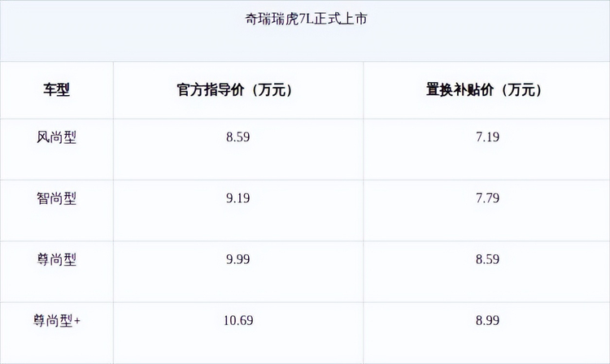Select the 风尚型 model cell

click(x=57, y=137)
